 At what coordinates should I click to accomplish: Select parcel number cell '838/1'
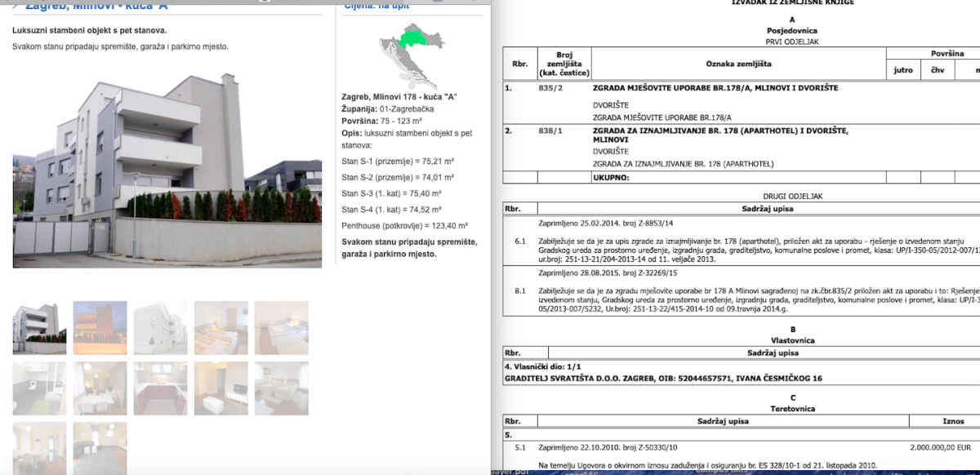(x=552, y=131)
